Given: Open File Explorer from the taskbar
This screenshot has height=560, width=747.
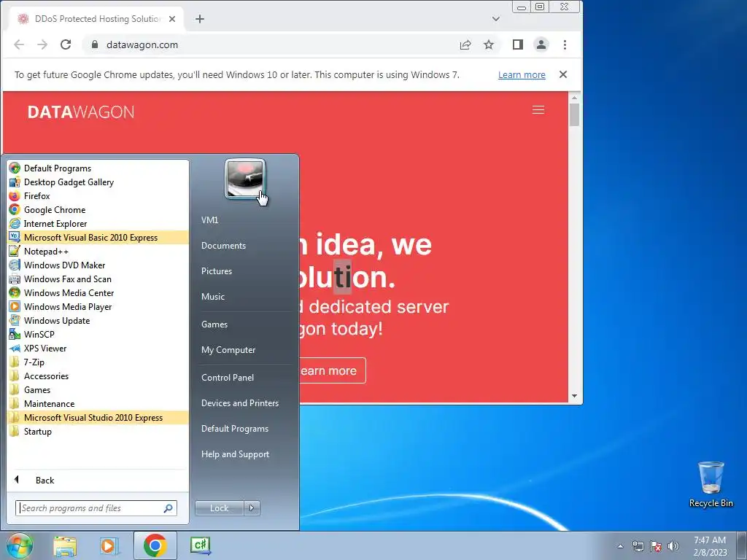Looking at the screenshot, I should point(65,545).
